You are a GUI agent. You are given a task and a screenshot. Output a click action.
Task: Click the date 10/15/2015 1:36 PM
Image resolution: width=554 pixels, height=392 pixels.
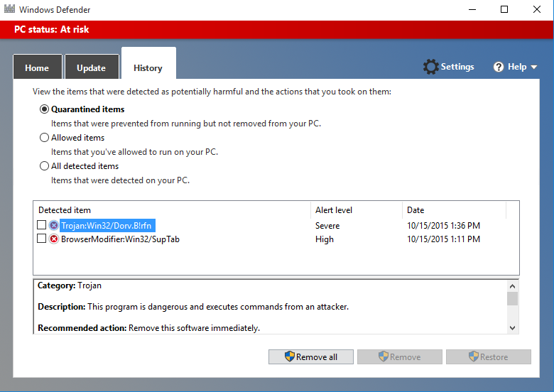[x=443, y=226]
